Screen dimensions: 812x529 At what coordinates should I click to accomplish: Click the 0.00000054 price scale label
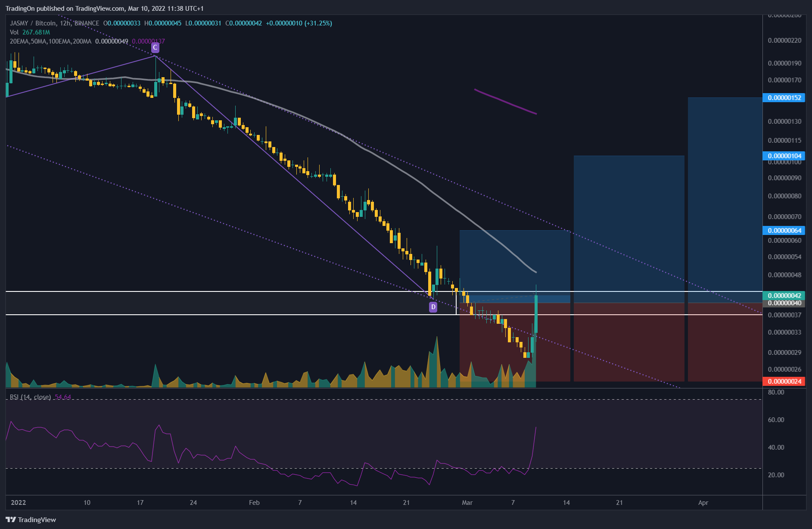click(x=785, y=257)
